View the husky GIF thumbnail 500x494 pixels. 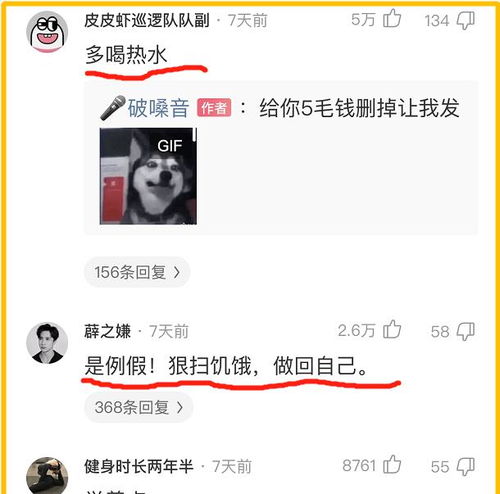148,176
